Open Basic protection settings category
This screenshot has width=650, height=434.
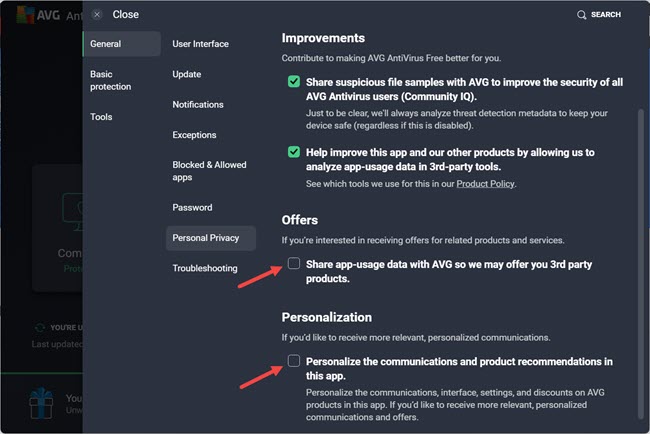pyautogui.click(x=110, y=80)
